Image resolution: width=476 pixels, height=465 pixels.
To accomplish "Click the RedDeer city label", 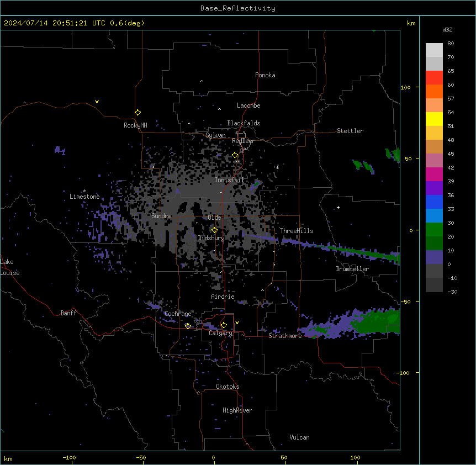I will [243, 141].
